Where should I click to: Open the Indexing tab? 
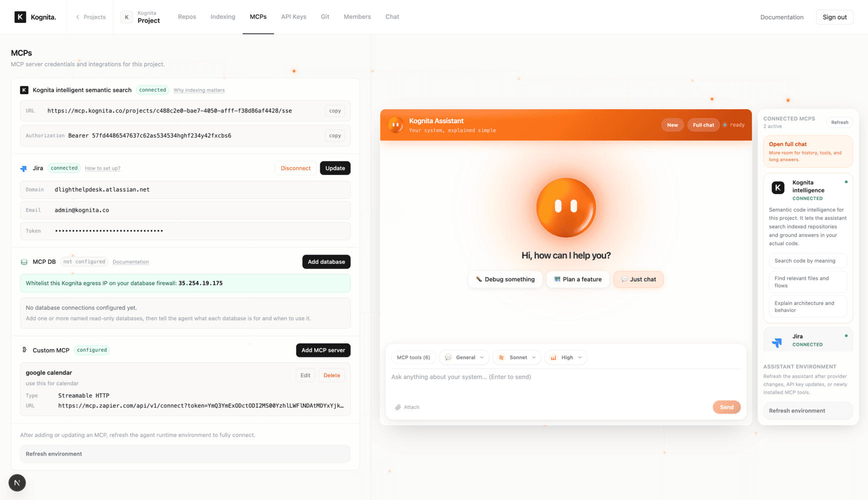coord(223,17)
